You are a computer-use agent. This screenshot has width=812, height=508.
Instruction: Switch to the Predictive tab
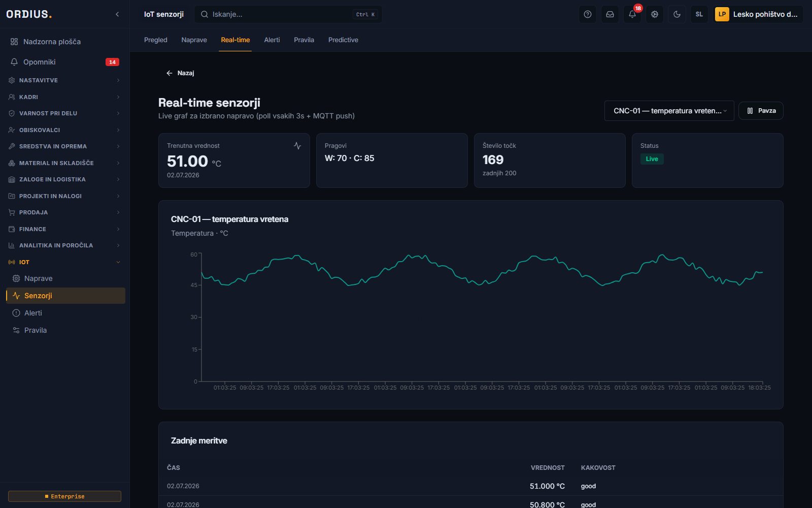(x=343, y=40)
